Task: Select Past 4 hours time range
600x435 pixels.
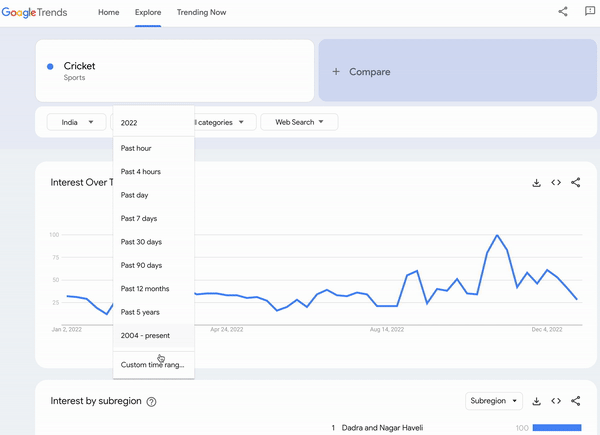Action: click(153, 171)
